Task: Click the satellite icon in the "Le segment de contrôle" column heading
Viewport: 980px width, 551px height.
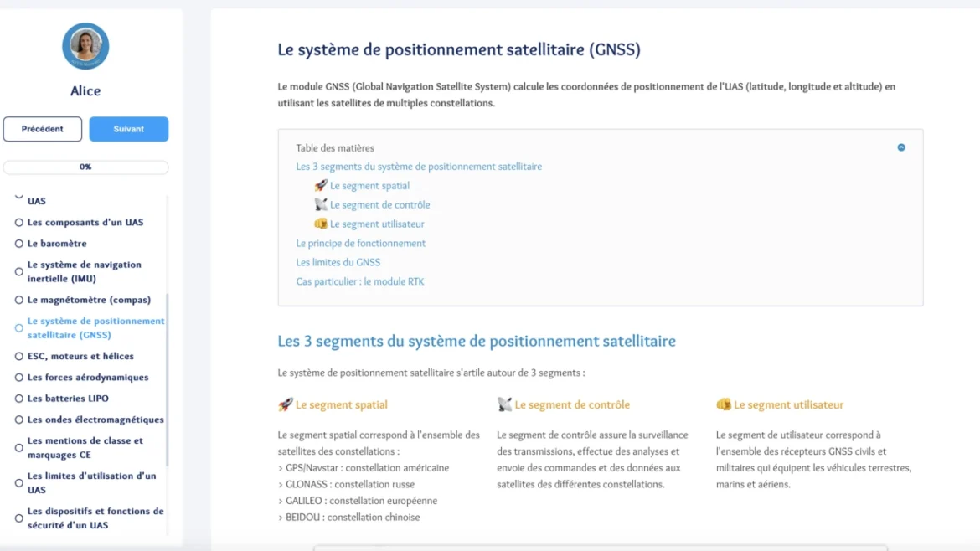Action: pos(503,404)
